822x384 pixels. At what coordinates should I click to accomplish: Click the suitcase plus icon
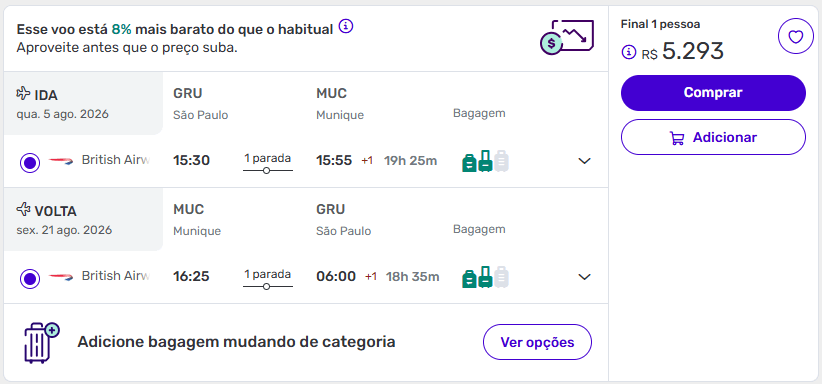point(42,343)
